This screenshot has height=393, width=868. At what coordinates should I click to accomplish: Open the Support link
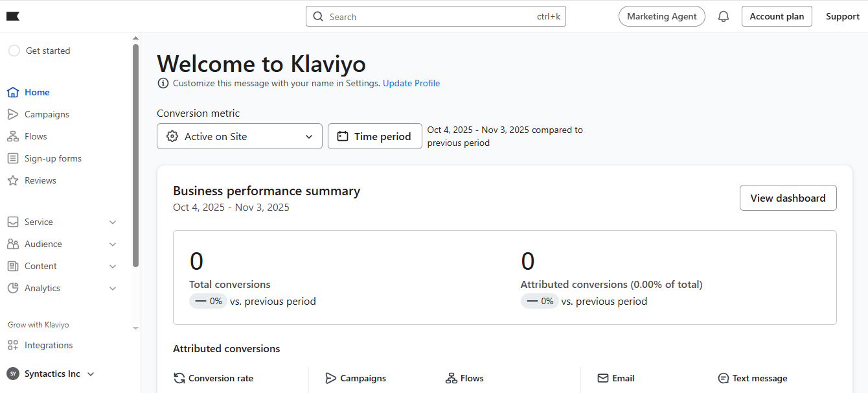click(x=843, y=17)
